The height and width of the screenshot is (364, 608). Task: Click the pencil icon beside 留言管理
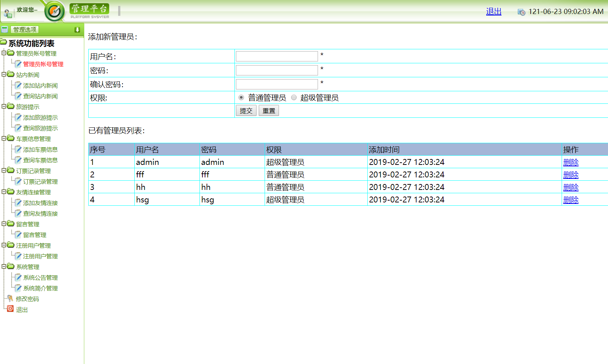(x=18, y=234)
